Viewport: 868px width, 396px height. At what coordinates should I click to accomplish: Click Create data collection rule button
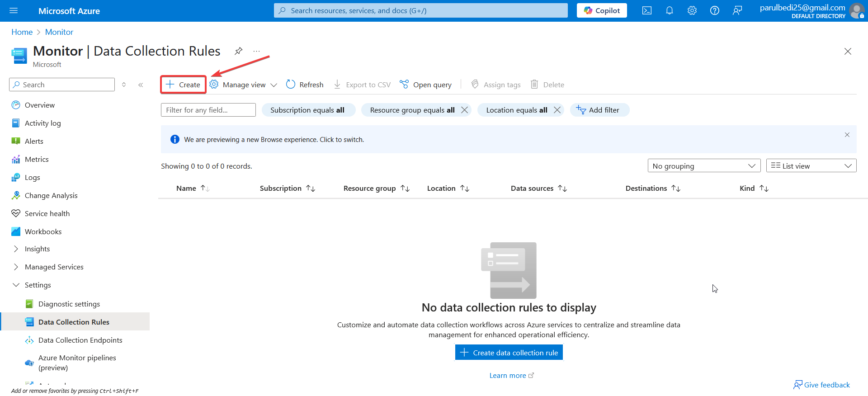509,353
